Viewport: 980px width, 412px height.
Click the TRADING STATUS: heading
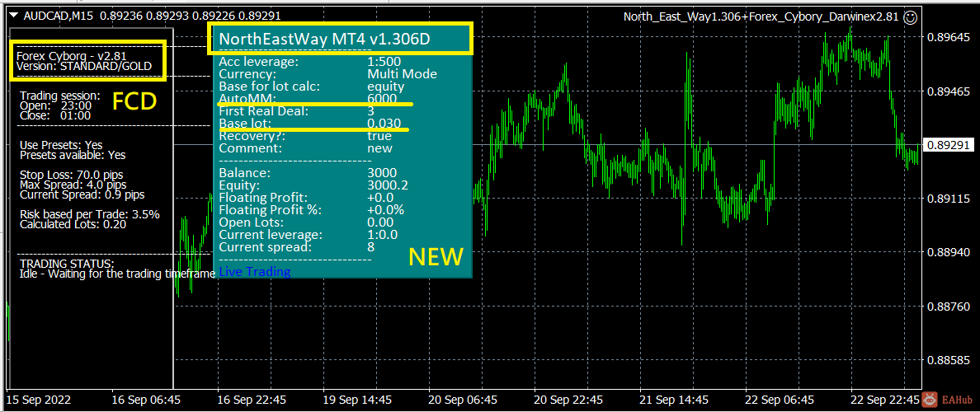(67, 264)
